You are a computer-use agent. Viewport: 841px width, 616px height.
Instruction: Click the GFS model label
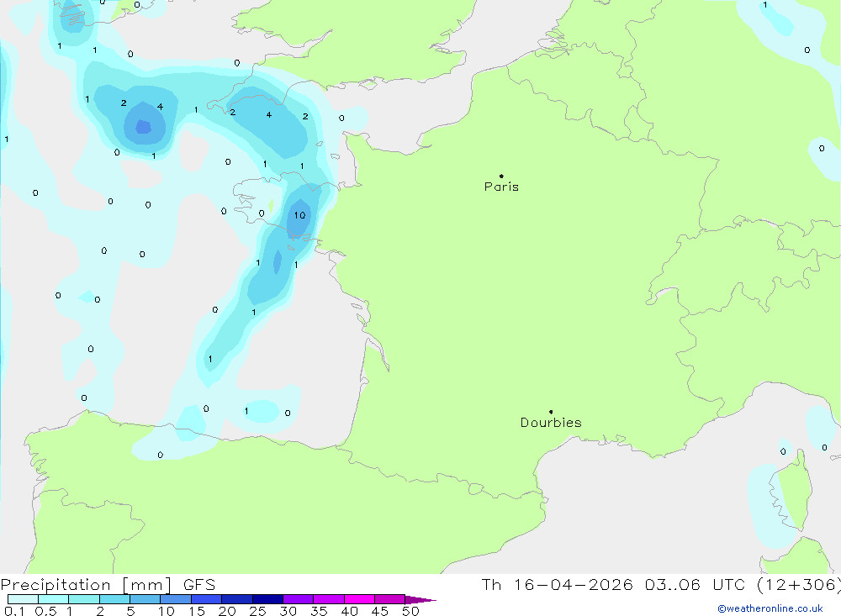[199, 585]
